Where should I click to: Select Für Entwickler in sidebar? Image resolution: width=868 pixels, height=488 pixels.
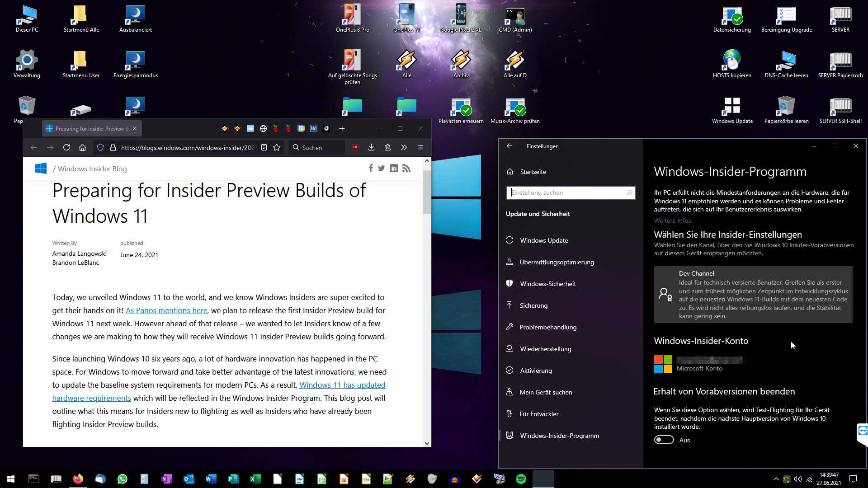(571, 414)
